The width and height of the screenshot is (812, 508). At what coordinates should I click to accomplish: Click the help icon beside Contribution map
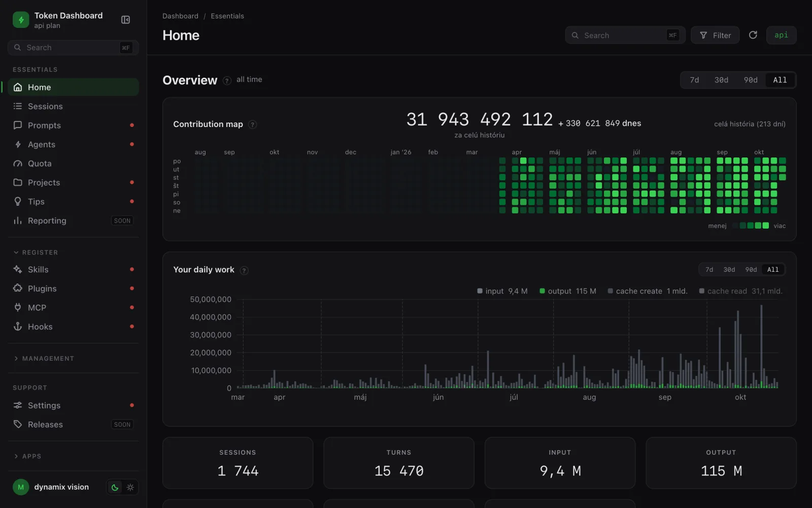tap(252, 124)
